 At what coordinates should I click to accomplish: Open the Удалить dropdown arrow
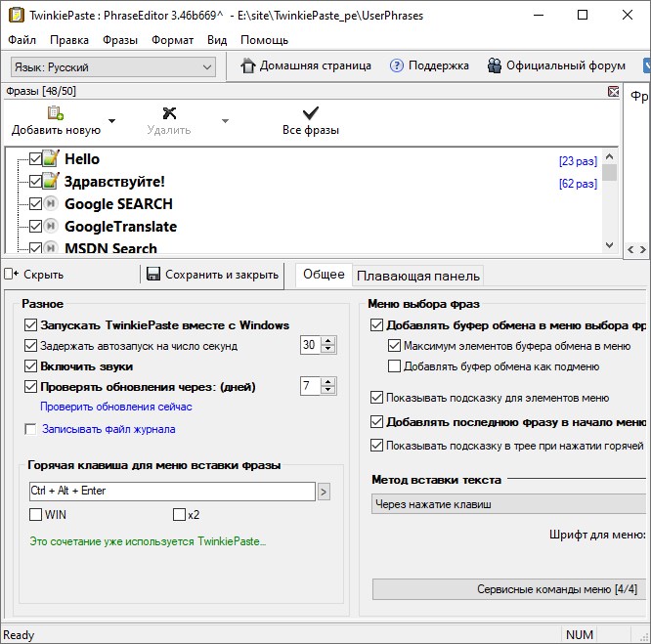point(225,121)
